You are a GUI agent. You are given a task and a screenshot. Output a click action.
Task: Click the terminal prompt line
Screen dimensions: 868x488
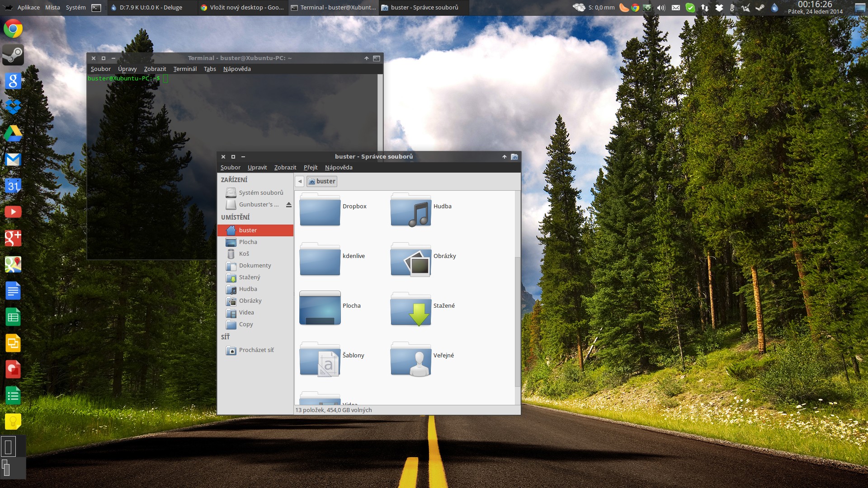coord(127,79)
